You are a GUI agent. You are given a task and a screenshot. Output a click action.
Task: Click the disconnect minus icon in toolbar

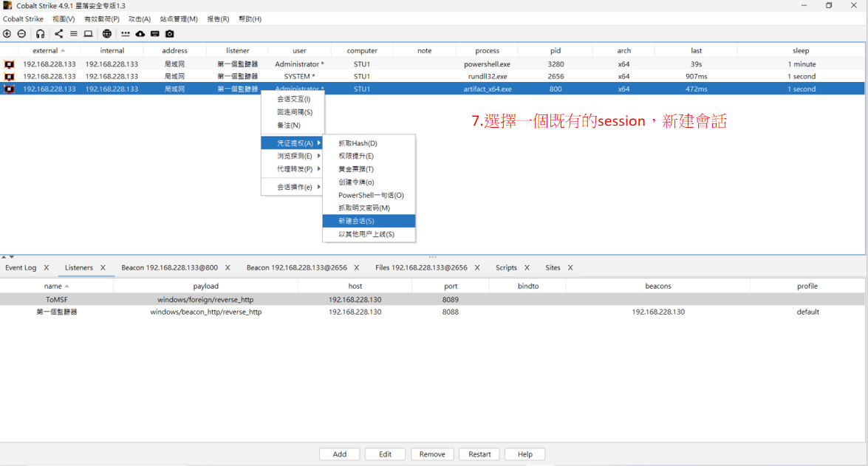[21, 34]
